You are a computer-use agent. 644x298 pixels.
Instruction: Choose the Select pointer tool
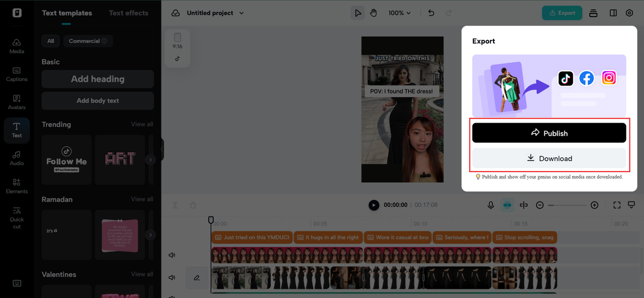[358, 13]
